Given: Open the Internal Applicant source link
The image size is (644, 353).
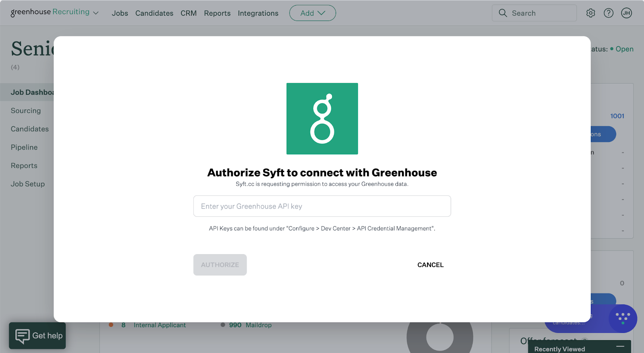Looking at the screenshot, I should tap(160, 325).
